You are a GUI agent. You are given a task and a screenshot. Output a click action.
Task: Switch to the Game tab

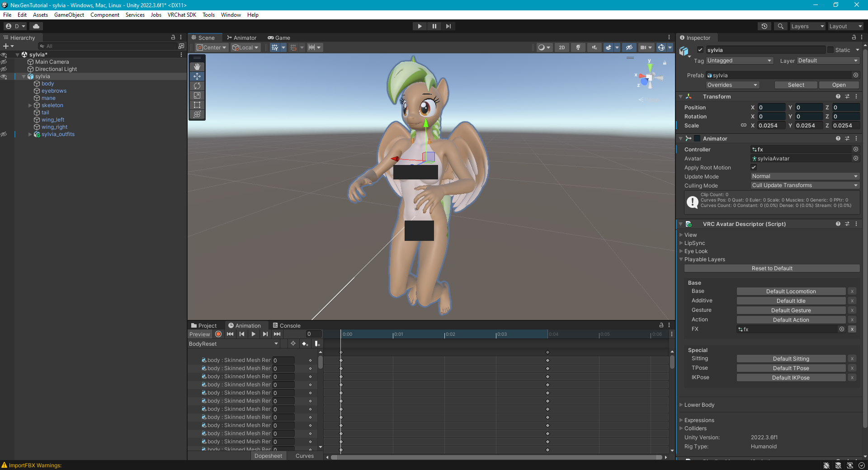(x=279, y=38)
